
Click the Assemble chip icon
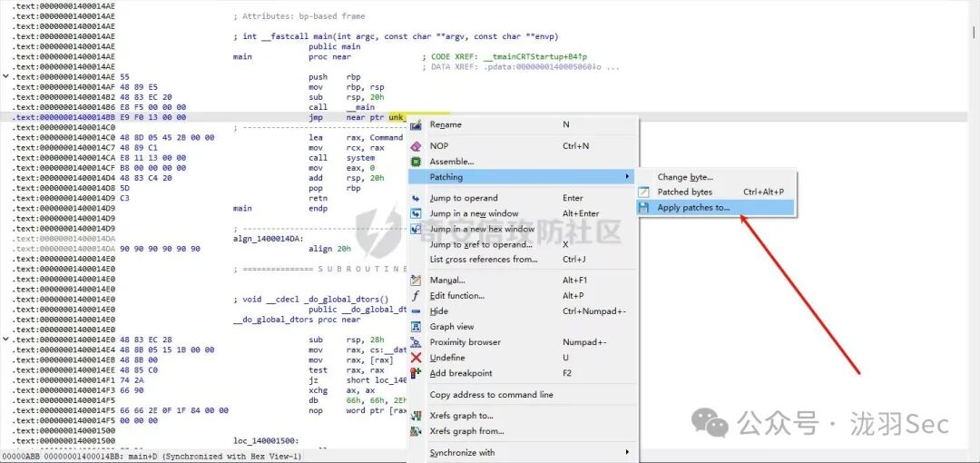(416, 162)
